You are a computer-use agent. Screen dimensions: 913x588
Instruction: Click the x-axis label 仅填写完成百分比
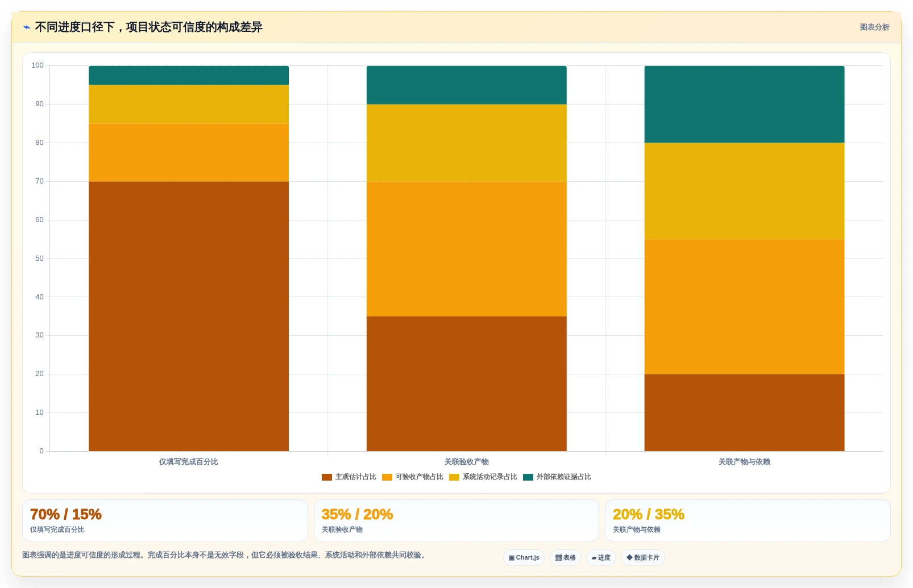click(x=189, y=462)
